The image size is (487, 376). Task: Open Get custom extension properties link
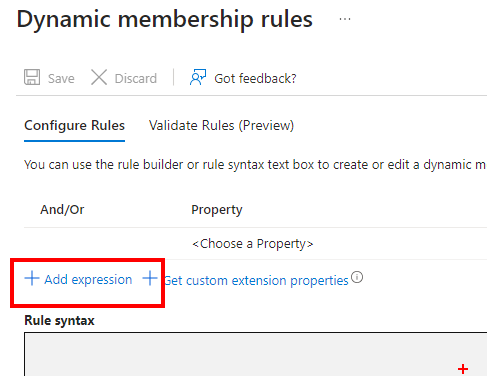pyautogui.click(x=256, y=280)
